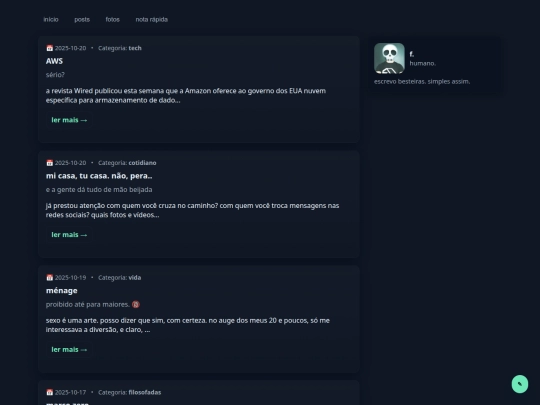Click the calendar icon on the cotidiano post
Image resolution: width=540 pixels, height=405 pixels.
[x=50, y=163]
